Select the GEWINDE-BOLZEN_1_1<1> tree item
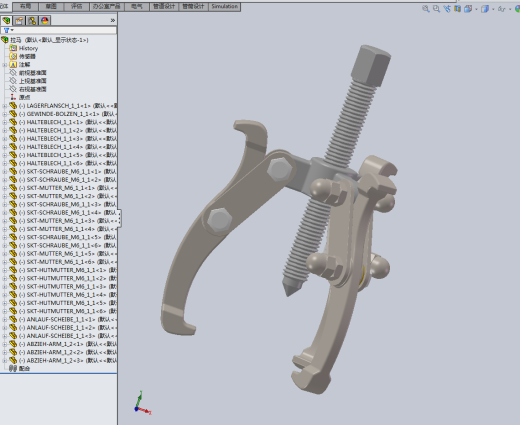This screenshot has height=425, width=520. click(x=63, y=114)
